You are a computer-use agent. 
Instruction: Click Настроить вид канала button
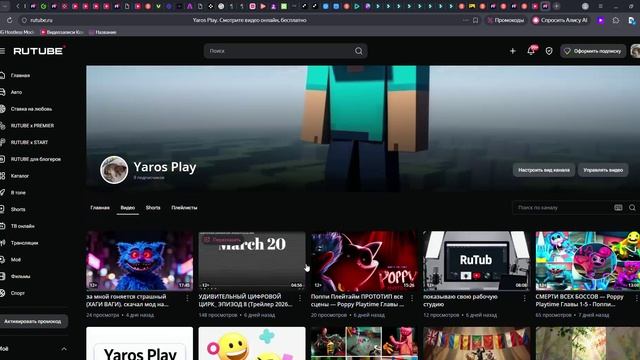tap(544, 170)
